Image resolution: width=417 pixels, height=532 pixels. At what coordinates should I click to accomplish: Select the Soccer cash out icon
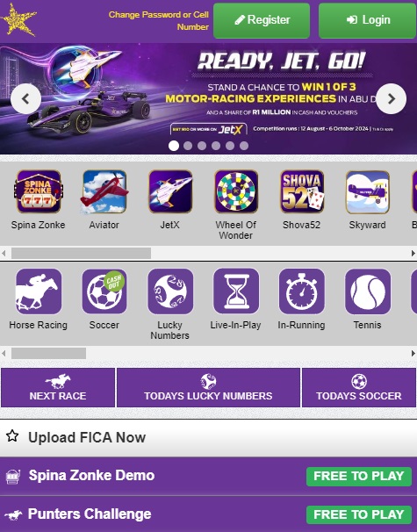pos(104,291)
